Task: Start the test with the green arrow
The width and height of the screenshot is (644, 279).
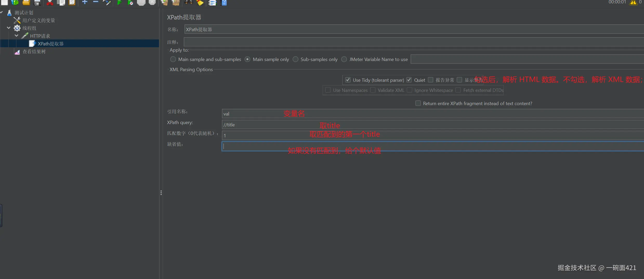Action: coord(119,2)
